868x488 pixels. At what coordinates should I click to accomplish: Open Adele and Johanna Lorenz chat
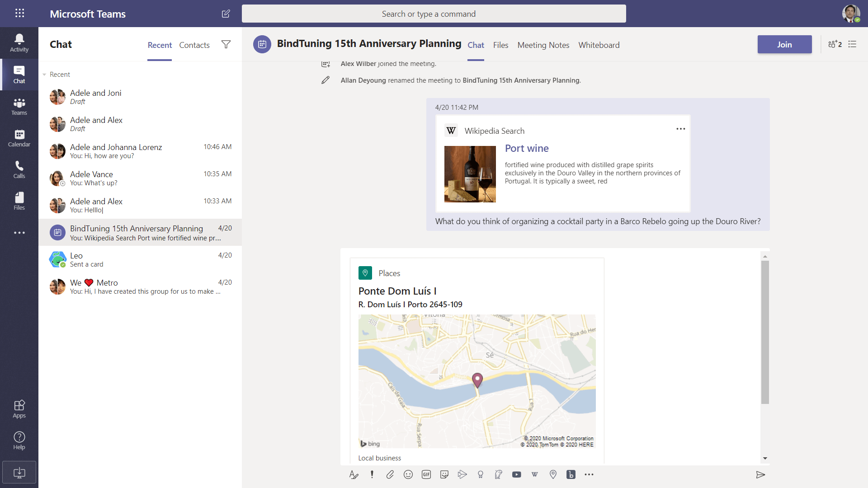click(140, 151)
